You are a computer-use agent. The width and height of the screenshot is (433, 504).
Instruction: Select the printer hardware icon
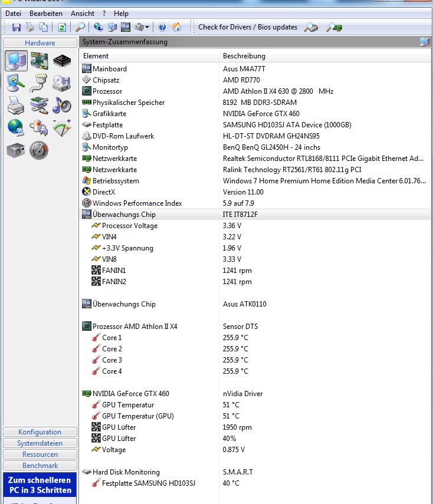[16, 106]
